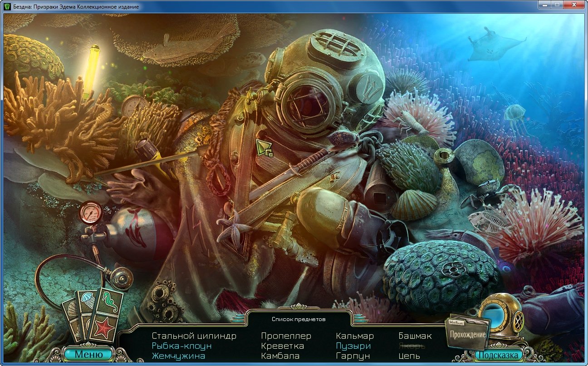Click the red pressure gauge dial
The width and height of the screenshot is (588, 366).
91,212
